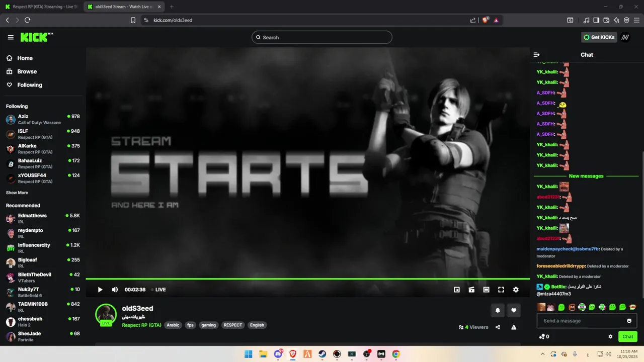Image resolution: width=644 pixels, height=362 pixels.
Task: Open oldS3eed channel avatar
Action: pyautogui.click(x=106, y=314)
